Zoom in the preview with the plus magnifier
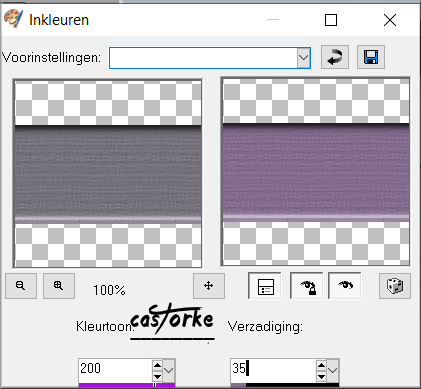 click(x=59, y=286)
